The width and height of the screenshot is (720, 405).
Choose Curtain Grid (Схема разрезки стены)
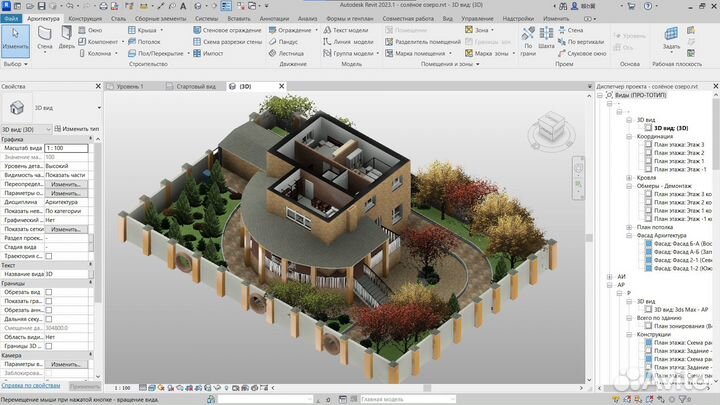point(227,42)
